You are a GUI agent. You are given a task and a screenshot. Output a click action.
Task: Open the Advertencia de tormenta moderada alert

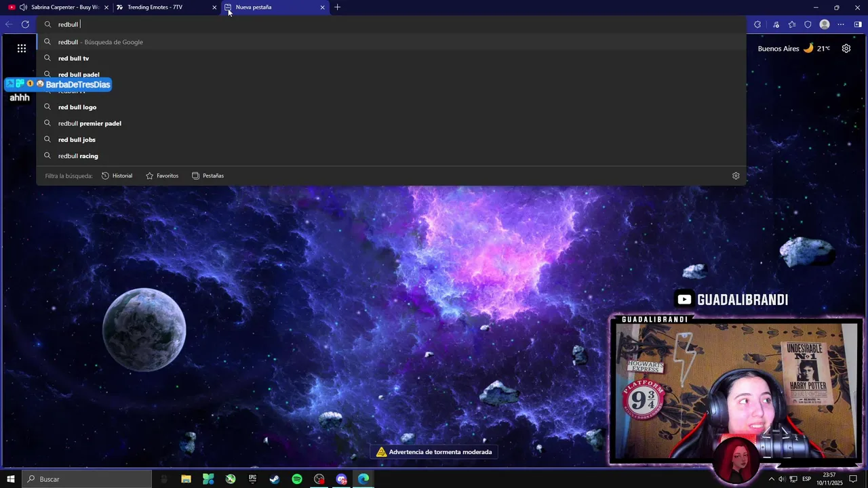(x=434, y=452)
